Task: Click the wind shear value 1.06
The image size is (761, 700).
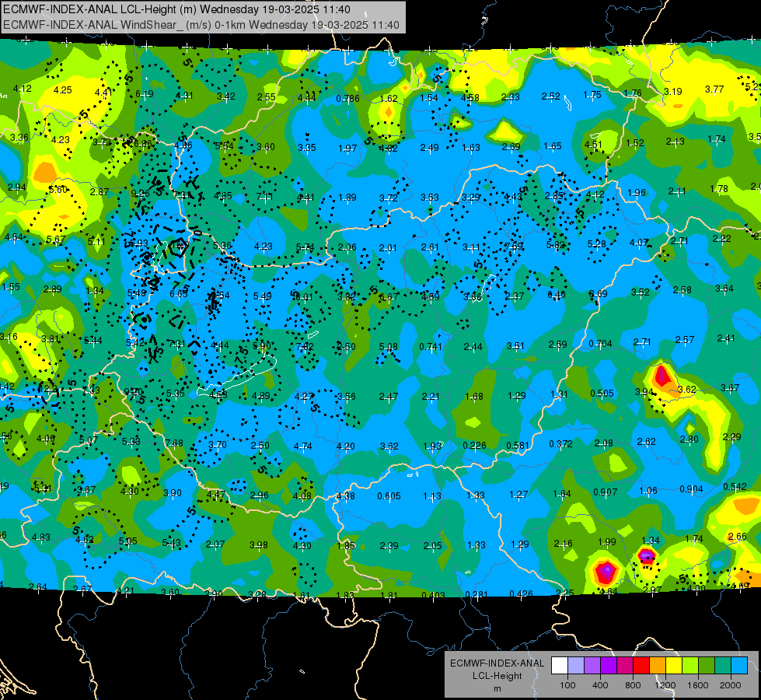Action: coord(648,491)
